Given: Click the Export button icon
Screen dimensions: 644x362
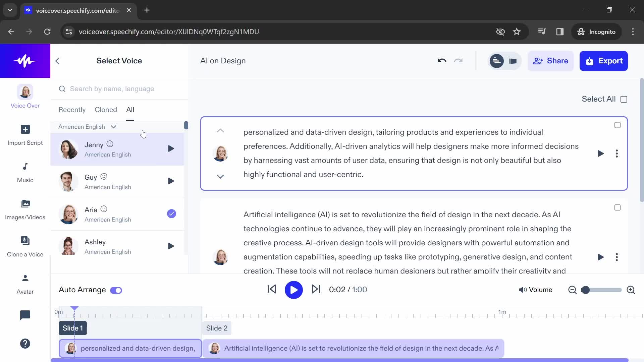Looking at the screenshot, I should [x=591, y=61].
